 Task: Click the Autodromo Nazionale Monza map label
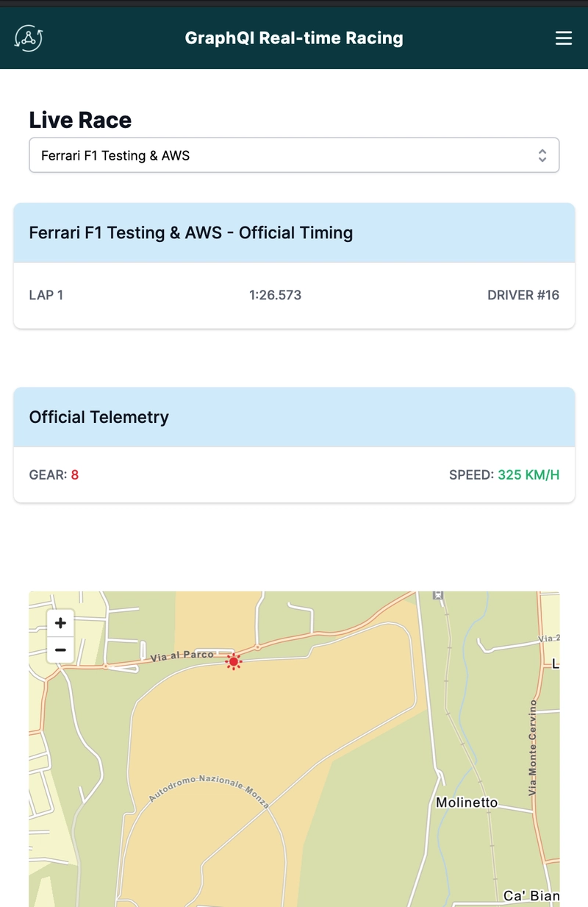pos(209,788)
